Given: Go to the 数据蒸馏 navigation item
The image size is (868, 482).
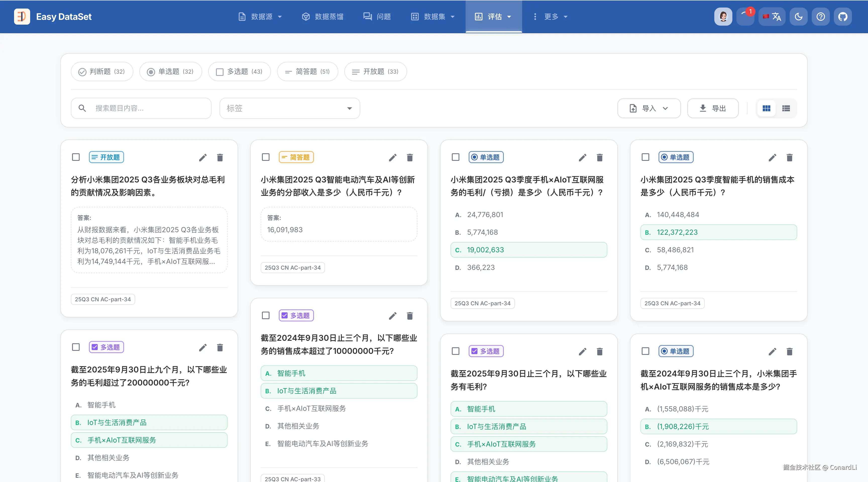Looking at the screenshot, I should pyautogui.click(x=322, y=17).
